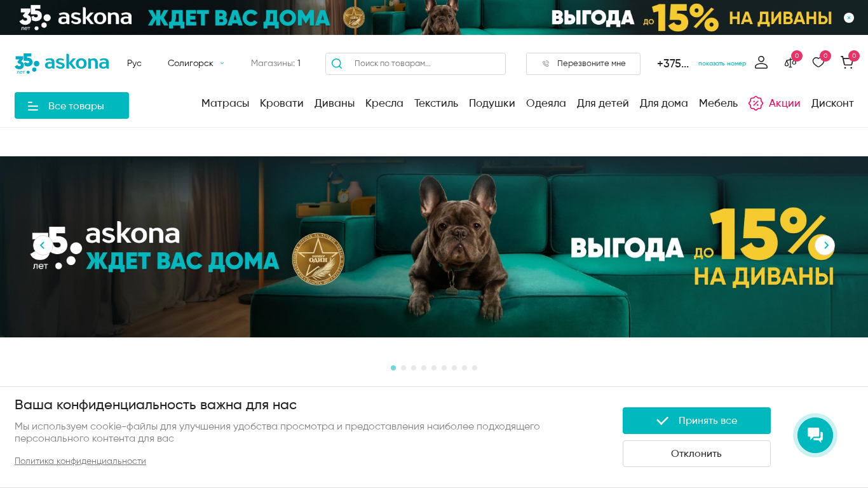868x488 pixels.
Task: Close the top promo banner
Action: pyautogui.click(x=849, y=18)
